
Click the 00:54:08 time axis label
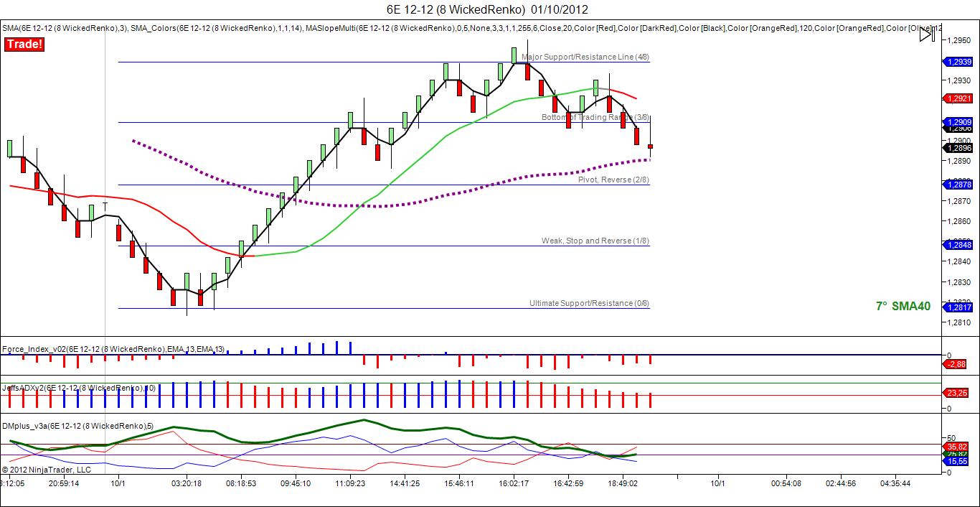click(x=786, y=483)
